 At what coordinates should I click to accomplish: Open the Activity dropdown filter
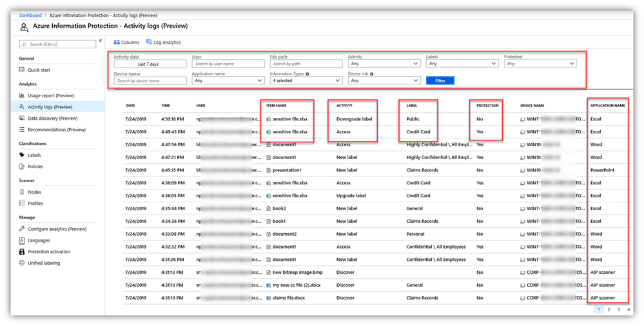coord(384,64)
